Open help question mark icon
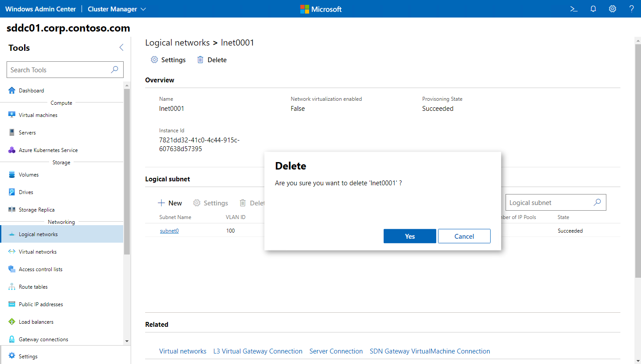Viewport: 641px width, 364px height. click(x=631, y=9)
